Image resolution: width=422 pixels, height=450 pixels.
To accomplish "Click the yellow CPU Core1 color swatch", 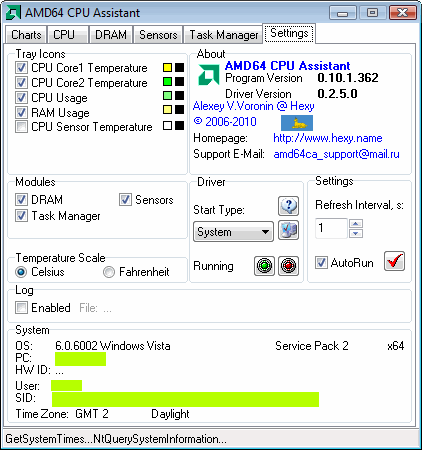I will (x=167, y=68).
